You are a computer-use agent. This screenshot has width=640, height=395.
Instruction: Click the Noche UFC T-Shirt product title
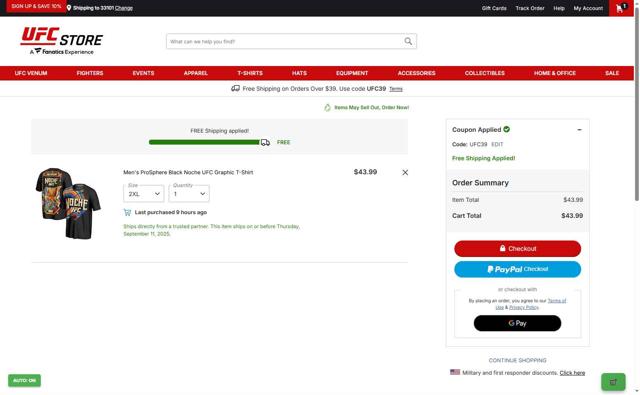188,172
